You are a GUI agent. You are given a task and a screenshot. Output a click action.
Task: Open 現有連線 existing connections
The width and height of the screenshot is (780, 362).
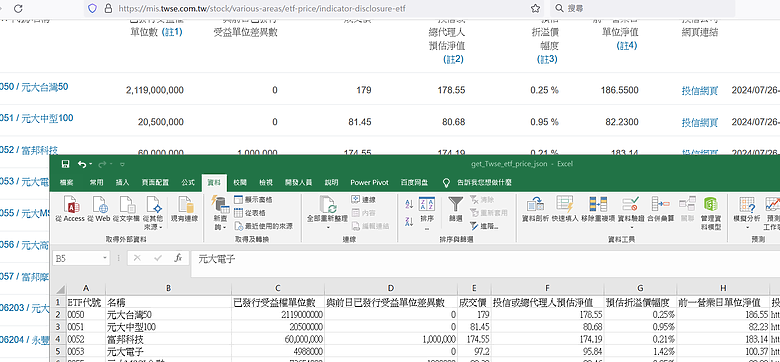coord(185,209)
